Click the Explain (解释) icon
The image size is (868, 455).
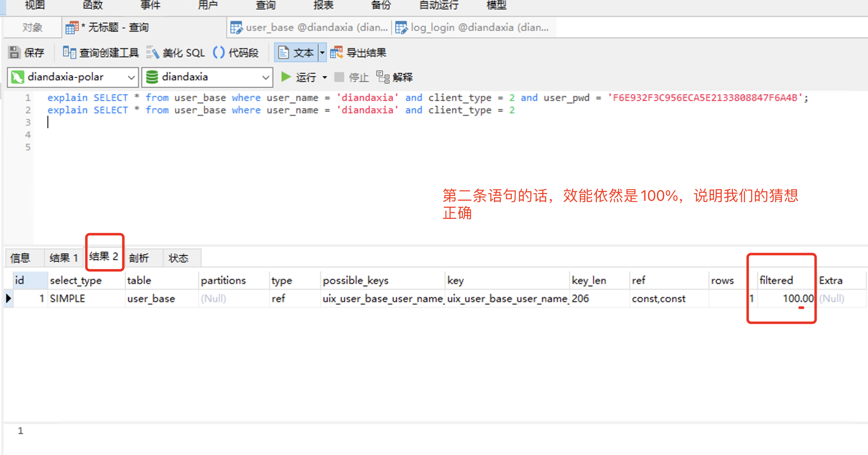[383, 77]
